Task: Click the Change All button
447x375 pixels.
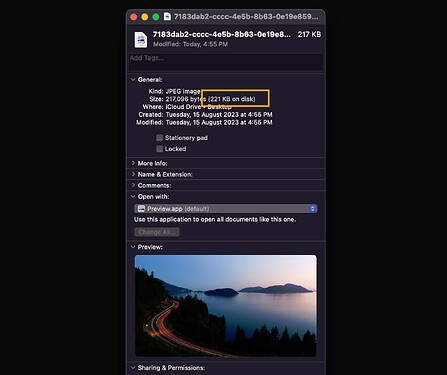Action: point(157,232)
